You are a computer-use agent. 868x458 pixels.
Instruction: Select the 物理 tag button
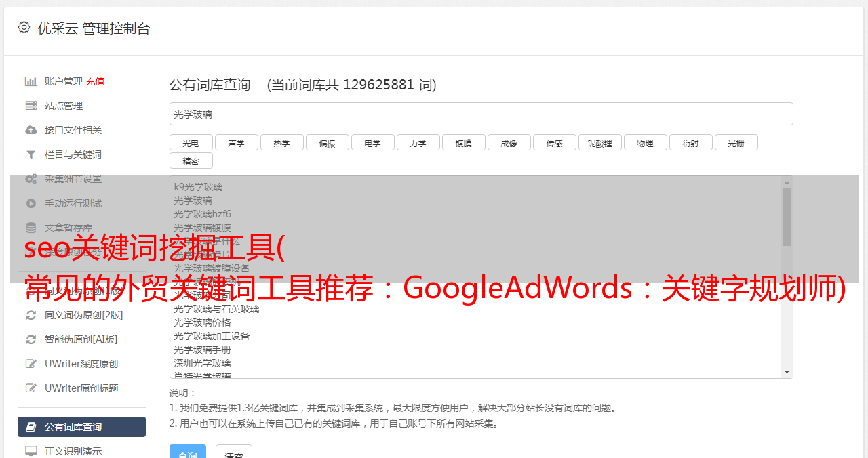[x=645, y=142]
